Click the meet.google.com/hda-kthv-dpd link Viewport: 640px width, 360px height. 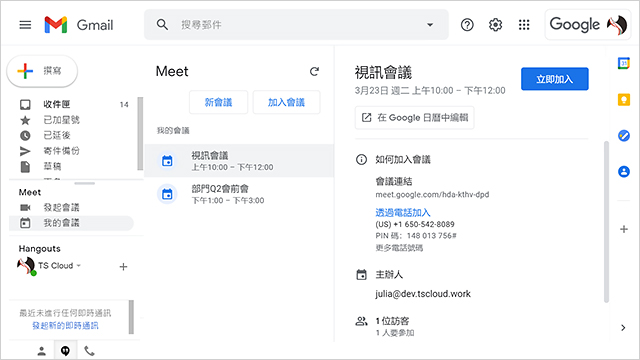432,195
